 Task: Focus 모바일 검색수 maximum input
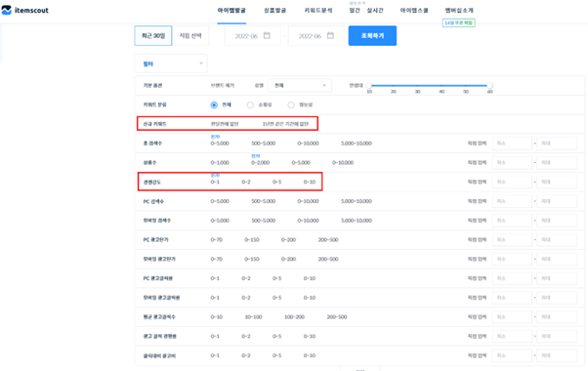pyautogui.click(x=558, y=221)
